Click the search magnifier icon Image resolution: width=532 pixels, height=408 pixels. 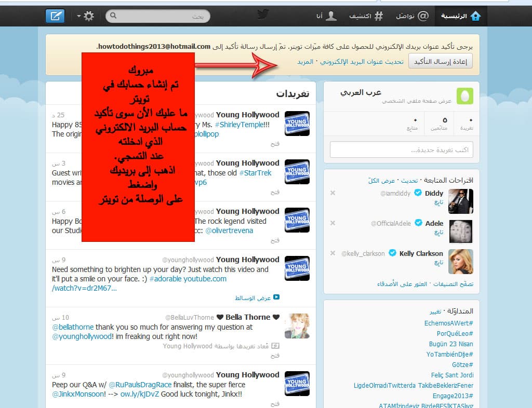click(x=113, y=16)
